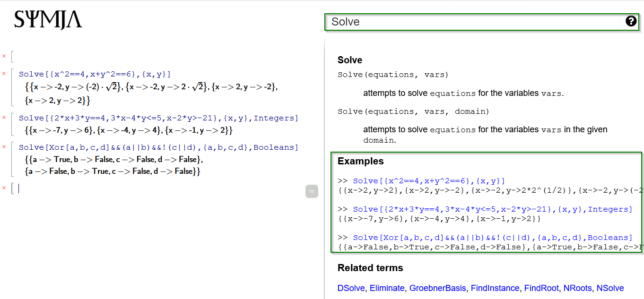Remove the Integers Solve cell via red x
Viewport: 644px width, 299px height.
coord(4,118)
